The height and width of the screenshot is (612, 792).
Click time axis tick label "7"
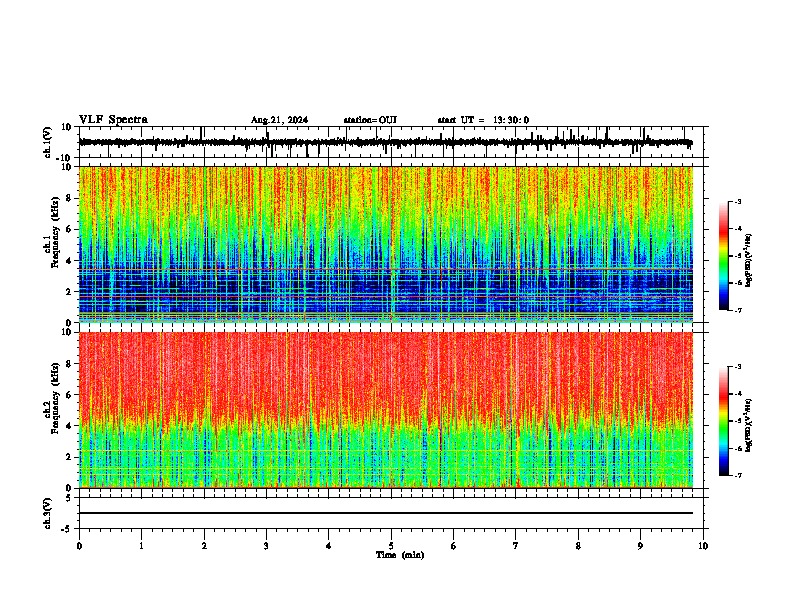point(516,546)
